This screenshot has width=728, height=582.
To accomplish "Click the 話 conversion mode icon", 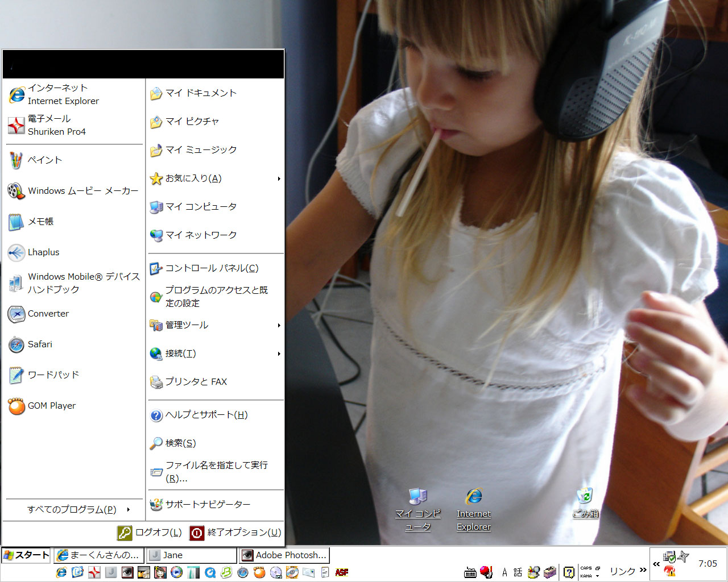I will (518, 573).
